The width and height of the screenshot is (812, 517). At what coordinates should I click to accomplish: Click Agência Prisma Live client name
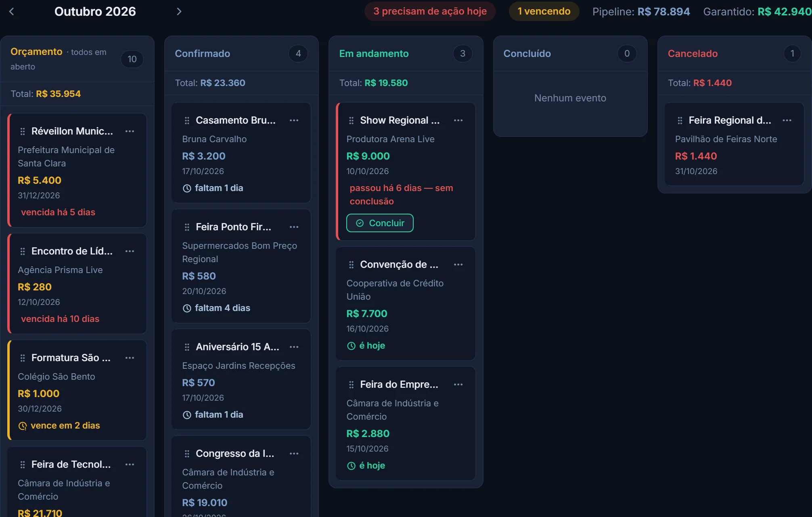60,270
